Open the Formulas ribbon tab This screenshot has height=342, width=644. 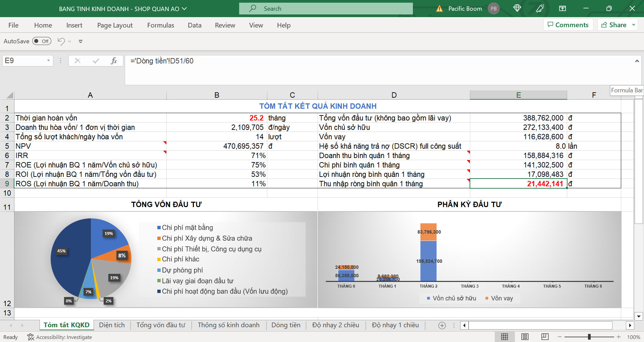(x=161, y=25)
